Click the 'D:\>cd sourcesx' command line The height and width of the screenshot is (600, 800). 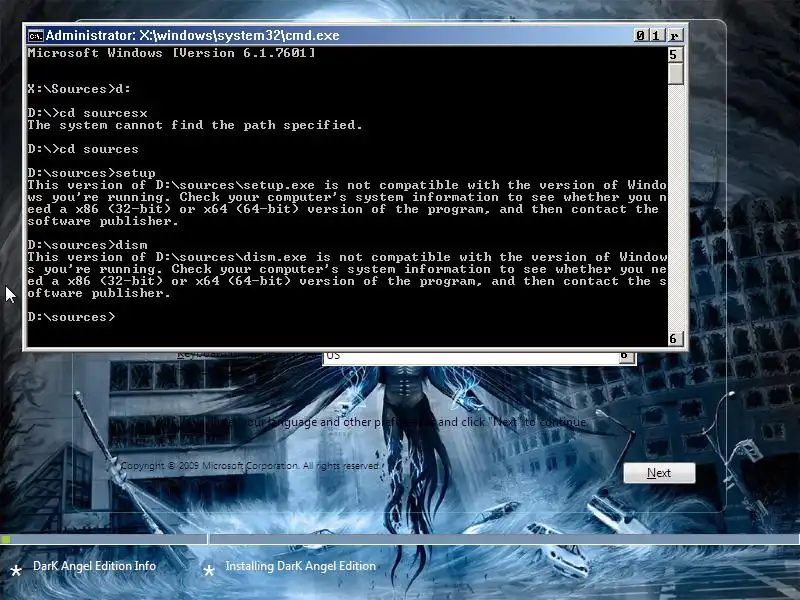click(x=88, y=113)
